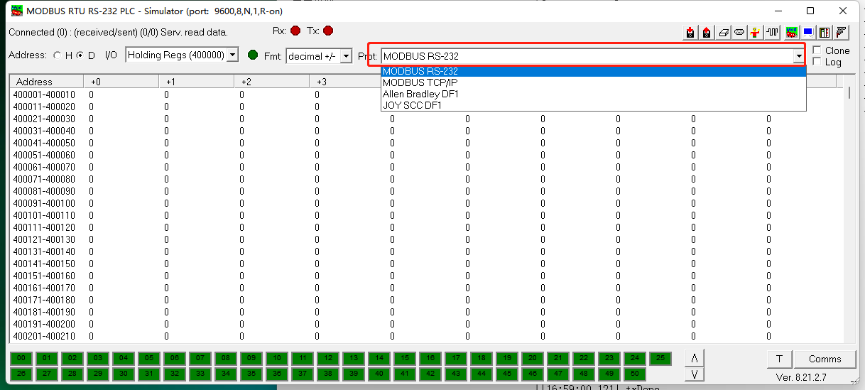This screenshot has width=865, height=390.
Task: Enable the Log checkbox
Action: coord(817,62)
